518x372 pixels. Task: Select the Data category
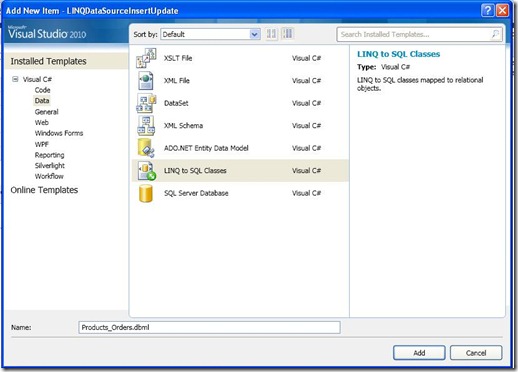[x=42, y=101]
